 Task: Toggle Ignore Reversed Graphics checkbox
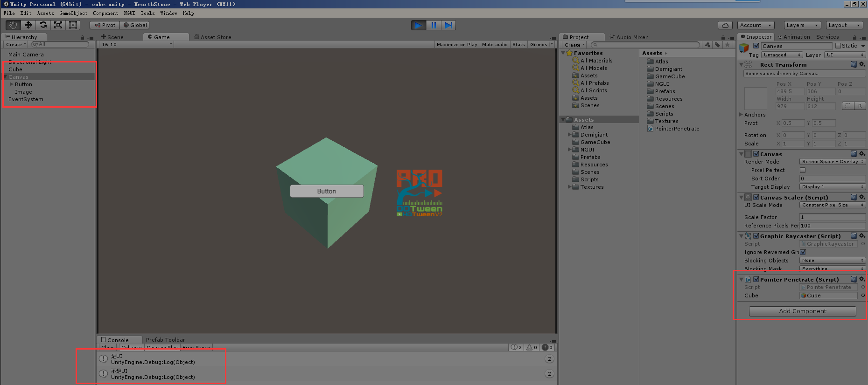[803, 252]
